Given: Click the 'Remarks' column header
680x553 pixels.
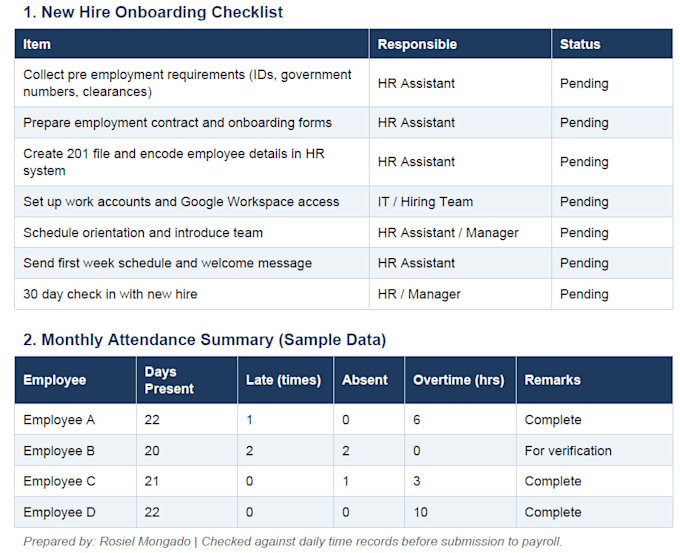Looking at the screenshot, I should (x=595, y=380).
